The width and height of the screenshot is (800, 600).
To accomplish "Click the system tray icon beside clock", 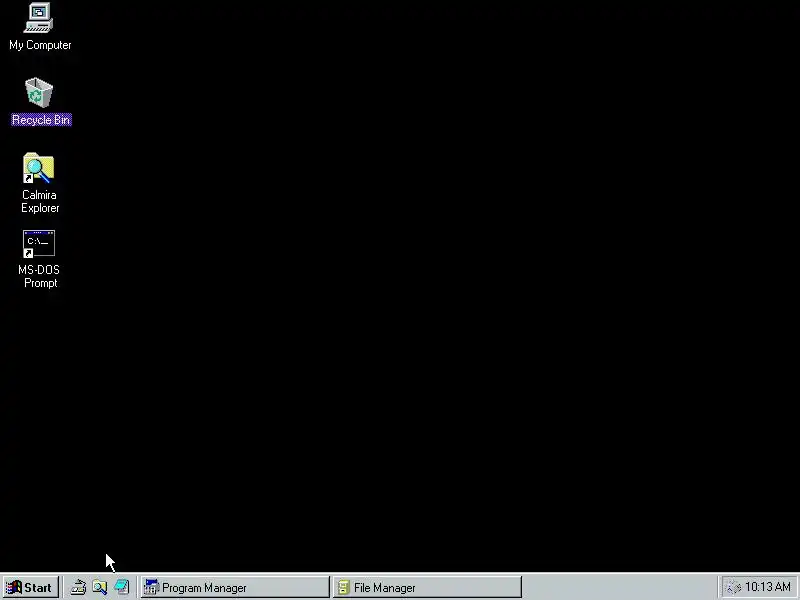I will 733,588.
